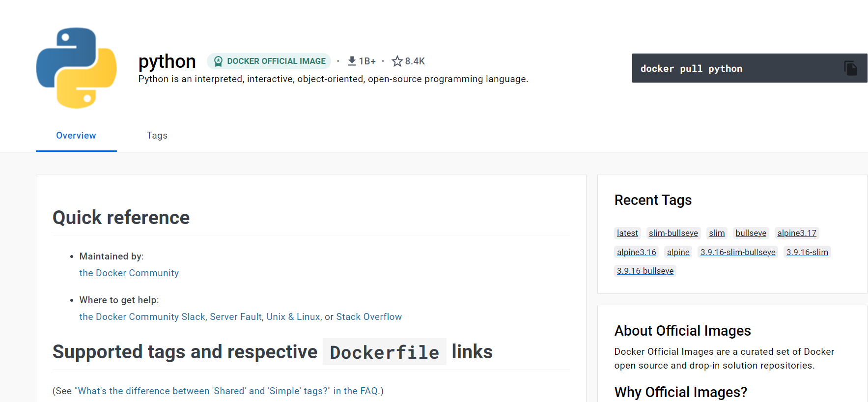Open the Shared and Simple tags FAQ link
868x402 pixels.
pos(226,391)
